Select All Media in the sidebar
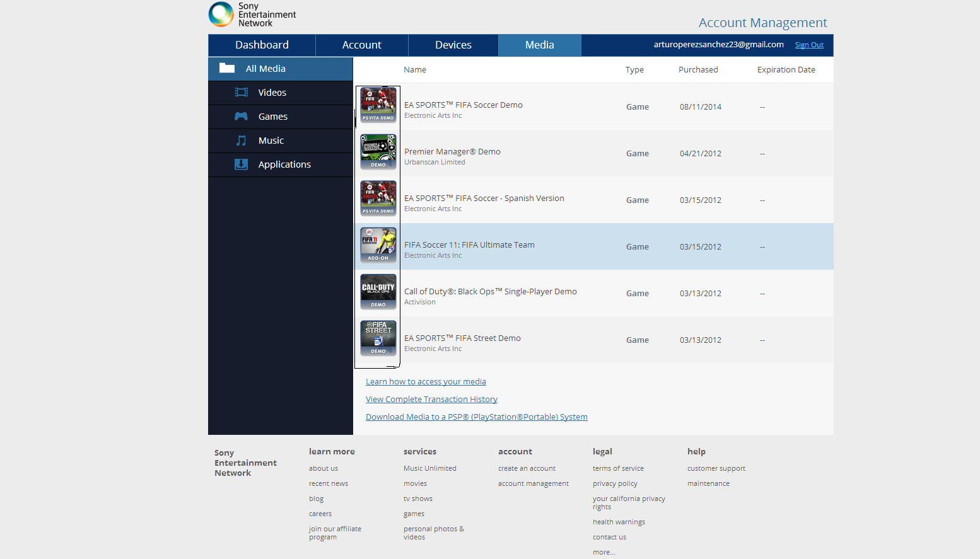Viewport: 980px width, 559px height. coord(281,69)
